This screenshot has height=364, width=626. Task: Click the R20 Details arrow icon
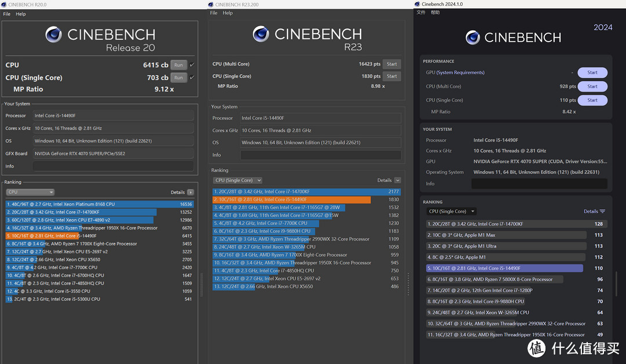(x=191, y=192)
